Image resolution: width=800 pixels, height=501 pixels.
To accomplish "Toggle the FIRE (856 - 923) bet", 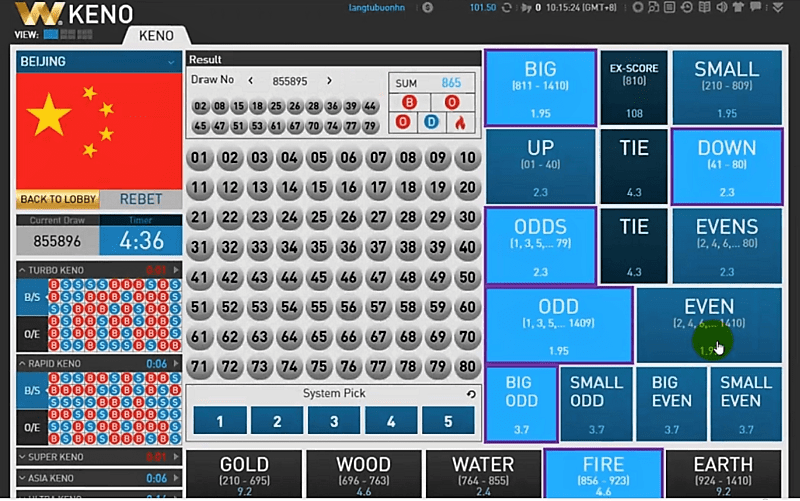I will (604, 473).
